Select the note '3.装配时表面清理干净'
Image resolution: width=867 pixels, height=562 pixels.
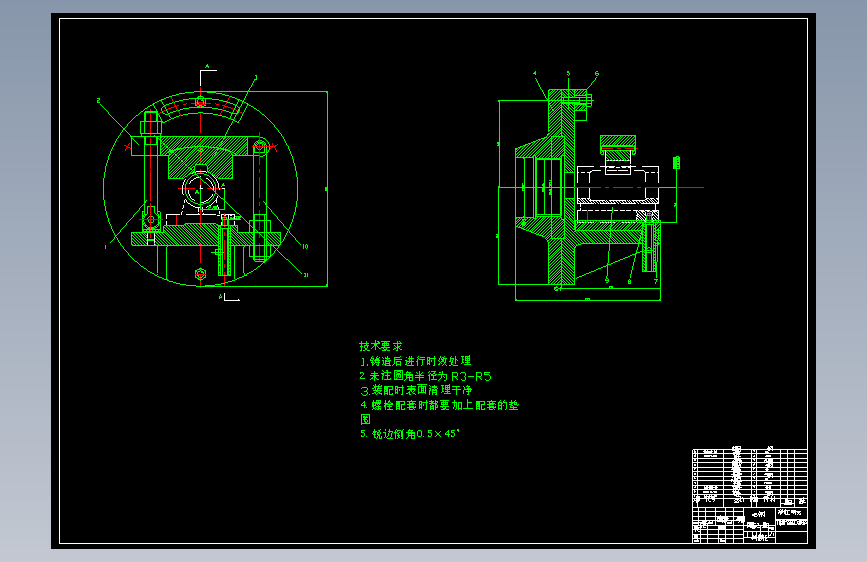[x=416, y=391]
